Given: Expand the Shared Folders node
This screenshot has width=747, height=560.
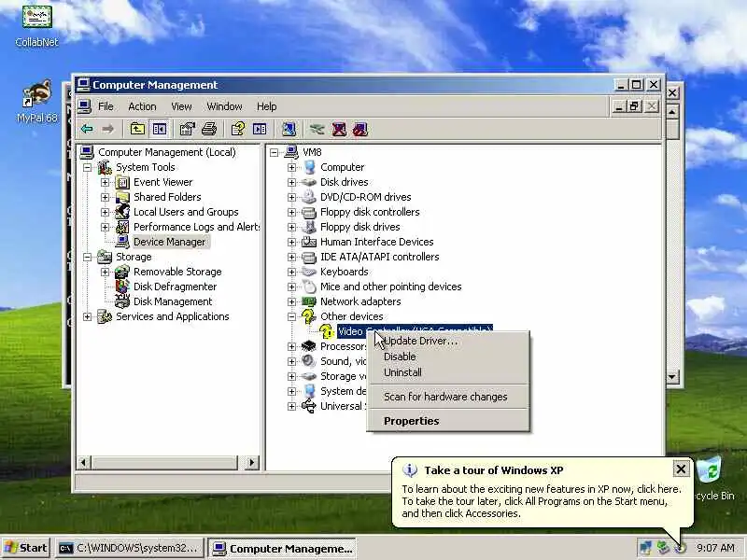Looking at the screenshot, I should (105, 197).
